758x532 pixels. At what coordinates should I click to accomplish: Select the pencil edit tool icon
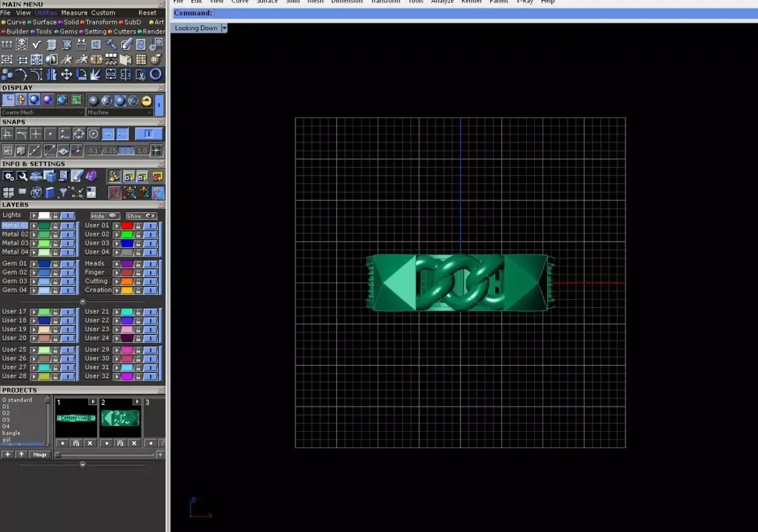(x=127, y=44)
